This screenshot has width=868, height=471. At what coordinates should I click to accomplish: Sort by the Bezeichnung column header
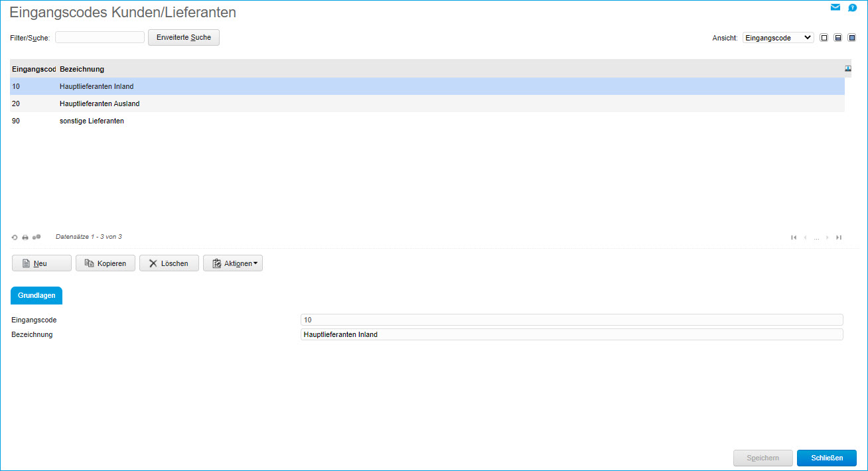82,69
